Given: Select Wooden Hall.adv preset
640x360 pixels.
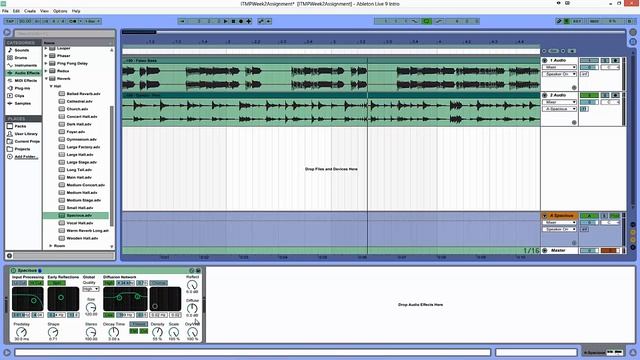Looking at the screenshot, I should click(82, 238).
